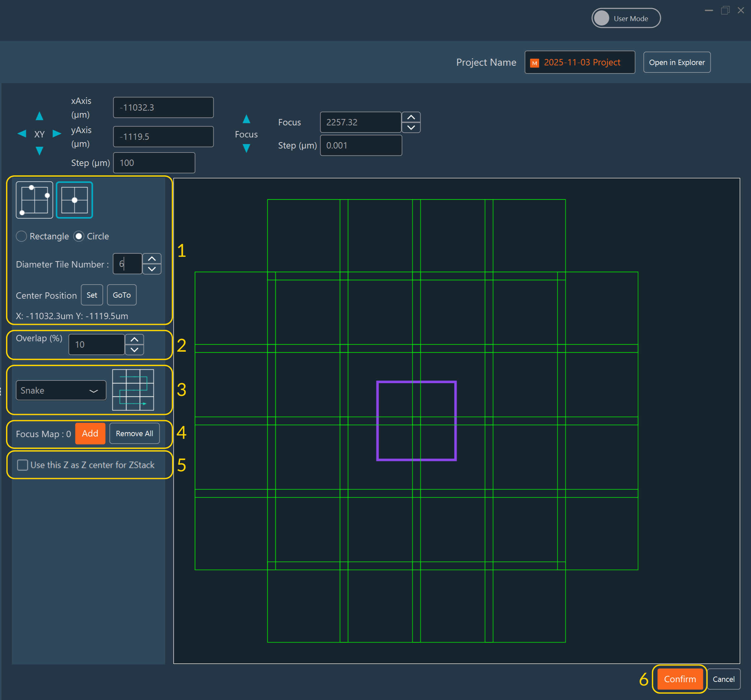Image resolution: width=751 pixels, height=700 pixels.
Task: Add a Focus Map point
Action: 90,433
